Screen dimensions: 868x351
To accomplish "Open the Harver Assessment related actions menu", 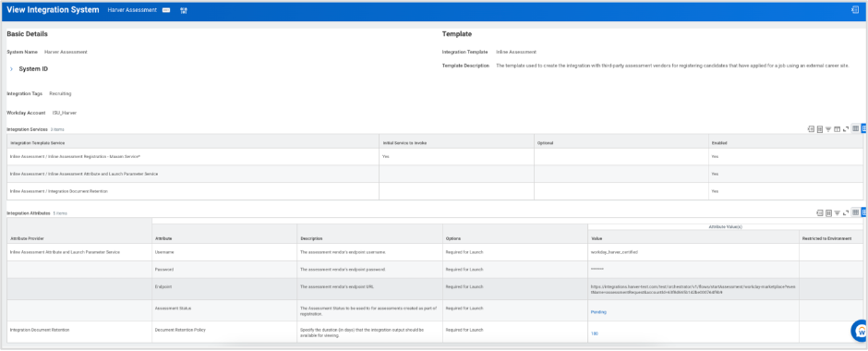I will tap(166, 10).
